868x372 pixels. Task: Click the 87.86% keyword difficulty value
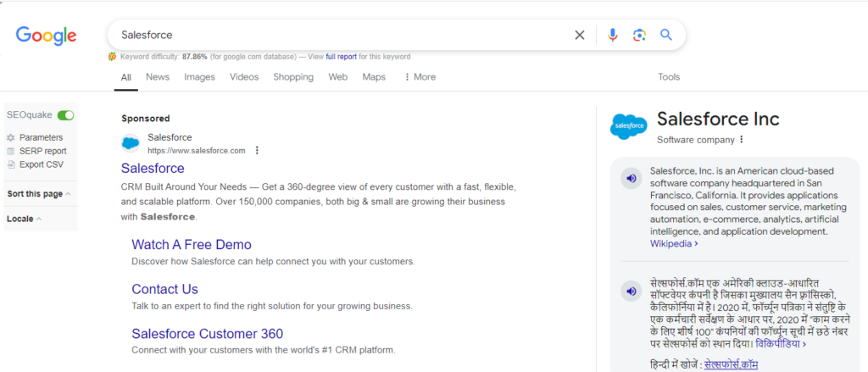[x=195, y=57]
